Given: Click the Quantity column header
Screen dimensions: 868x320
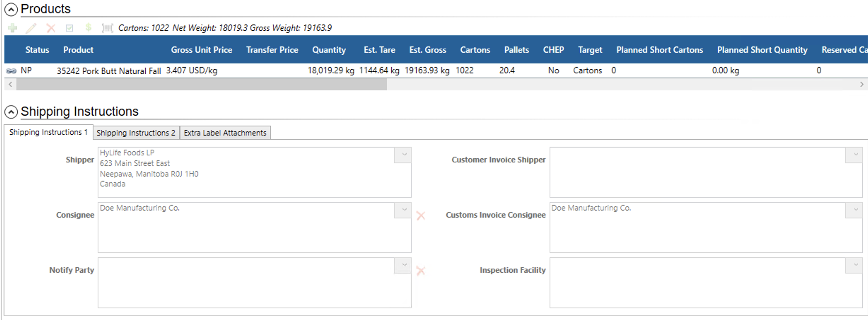Looking at the screenshot, I should coord(329,50).
